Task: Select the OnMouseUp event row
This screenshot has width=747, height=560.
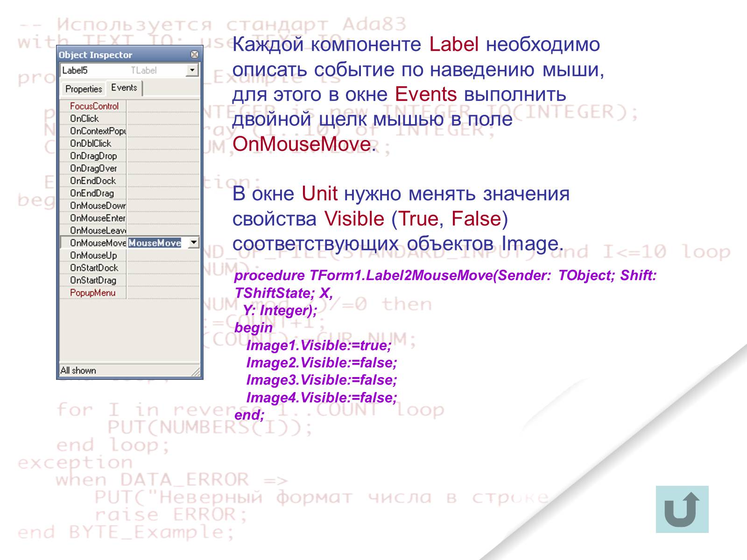Action: coord(129,255)
